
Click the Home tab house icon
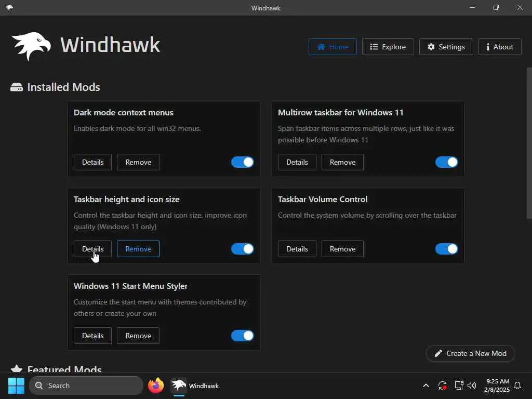pyautogui.click(x=321, y=47)
